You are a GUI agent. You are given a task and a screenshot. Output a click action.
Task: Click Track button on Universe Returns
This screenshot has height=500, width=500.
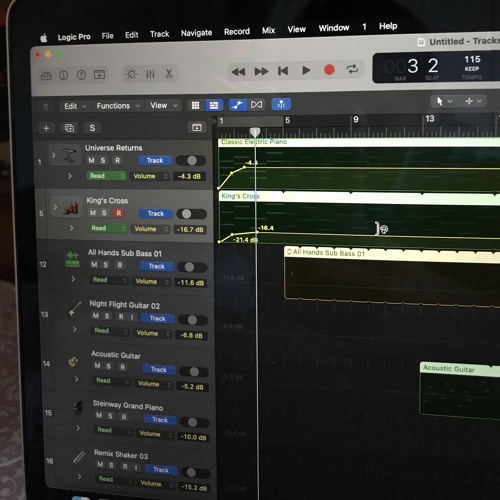point(155,161)
